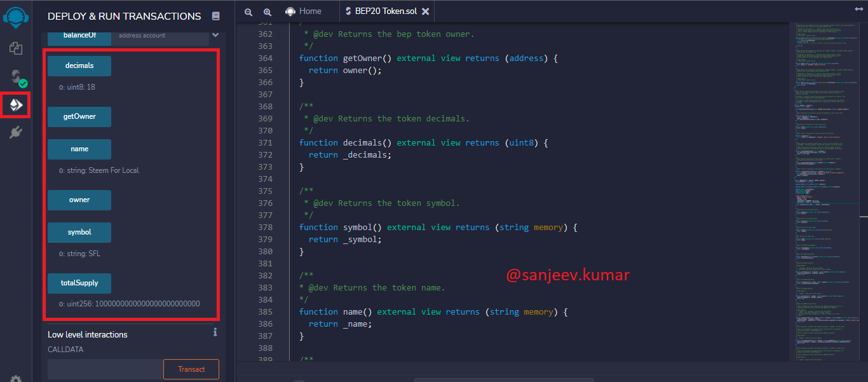This screenshot has height=382, width=868.
Task: Click the Low level interactions info icon
Action: point(215,332)
